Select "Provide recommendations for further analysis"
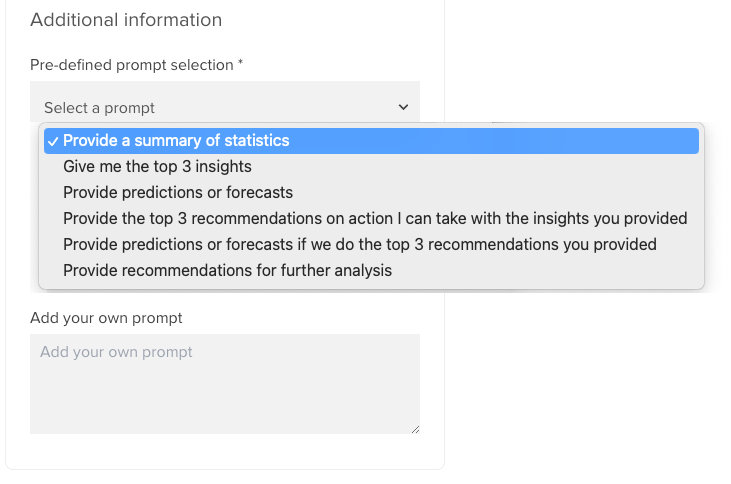This screenshot has width=731, height=484. click(227, 271)
